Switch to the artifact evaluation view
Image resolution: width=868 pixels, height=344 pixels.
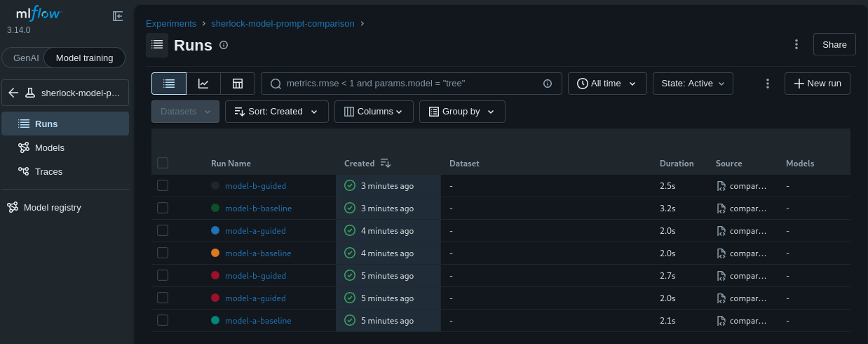[238, 84]
